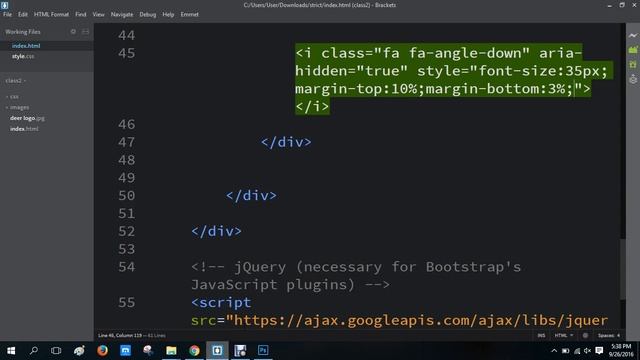Click the editor vertical scrollbar thumb
This screenshot has height=360, width=640.
(622, 269)
